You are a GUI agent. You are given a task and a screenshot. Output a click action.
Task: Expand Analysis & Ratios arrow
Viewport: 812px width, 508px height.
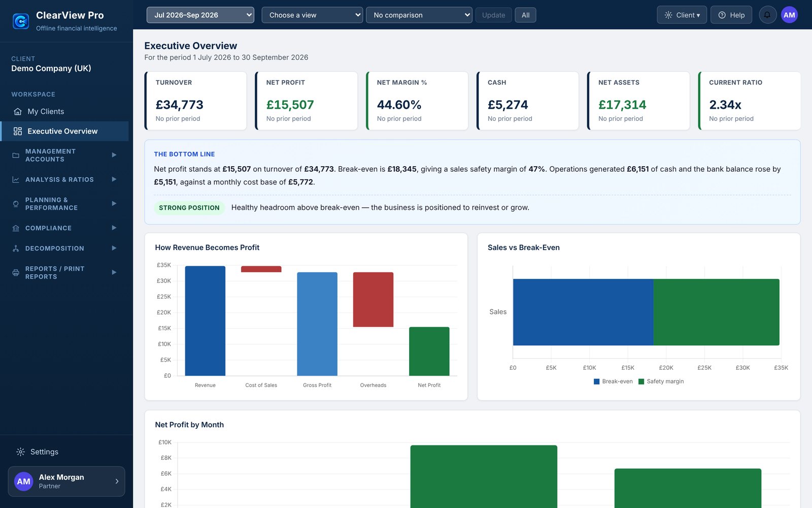(114, 179)
